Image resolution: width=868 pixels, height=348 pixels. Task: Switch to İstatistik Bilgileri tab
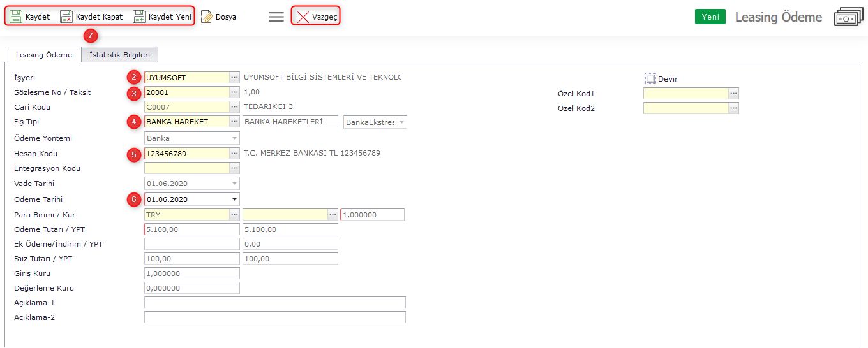tap(119, 55)
